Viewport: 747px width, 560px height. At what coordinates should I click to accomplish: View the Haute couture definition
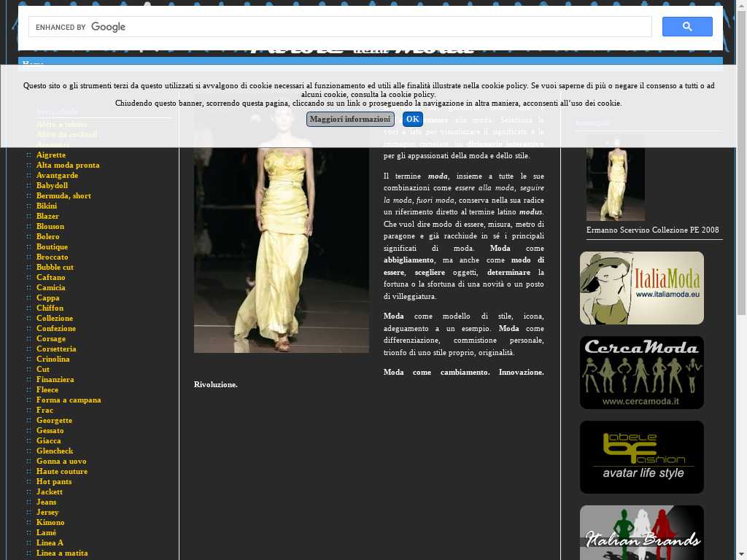[x=62, y=472]
